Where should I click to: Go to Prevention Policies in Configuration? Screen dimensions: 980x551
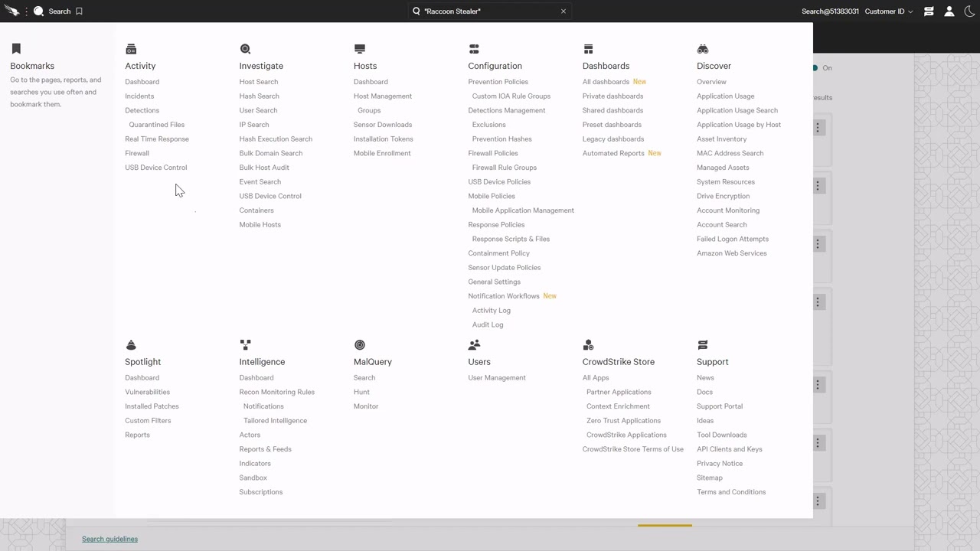tap(498, 82)
